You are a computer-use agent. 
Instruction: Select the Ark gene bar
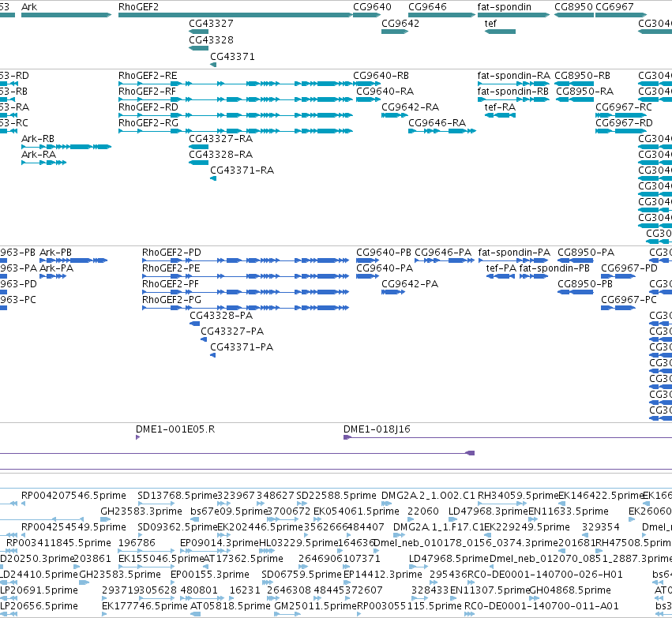pos(66,15)
